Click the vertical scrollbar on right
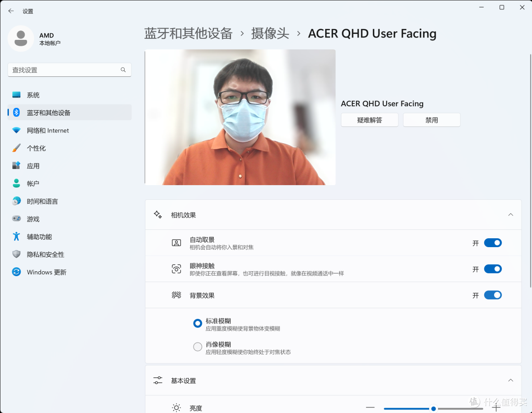532x413 pixels. coord(531,170)
